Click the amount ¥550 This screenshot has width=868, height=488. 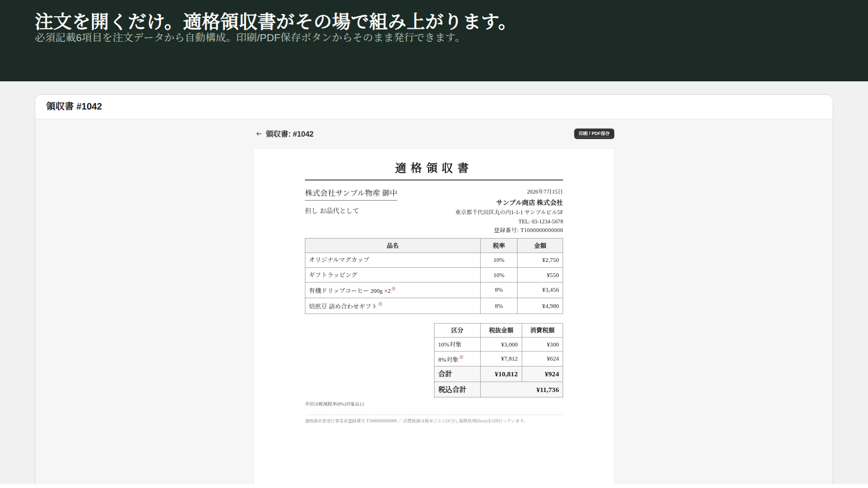coord(553,275)
